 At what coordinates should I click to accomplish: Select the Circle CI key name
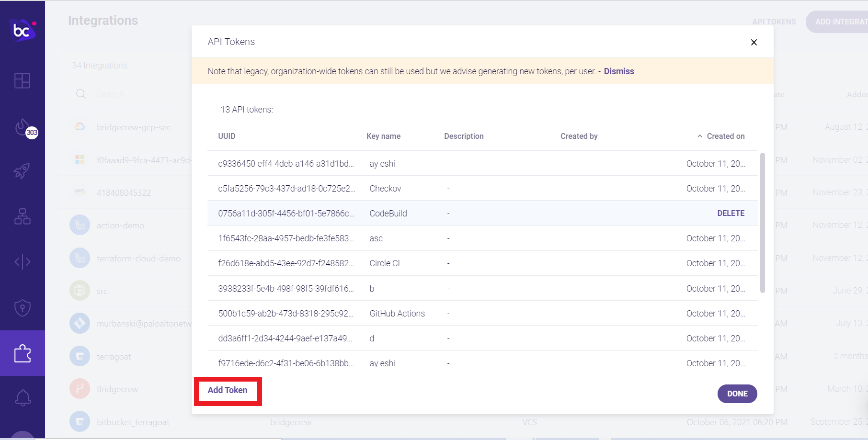click(x=385, y=263)
